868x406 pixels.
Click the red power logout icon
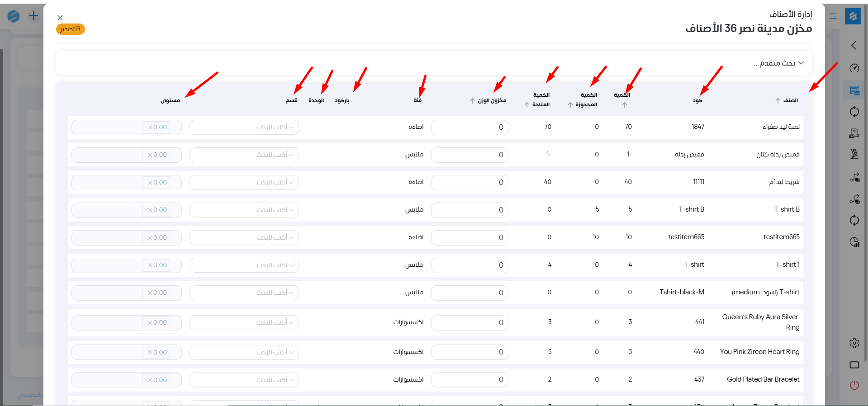tap(854, 385)
